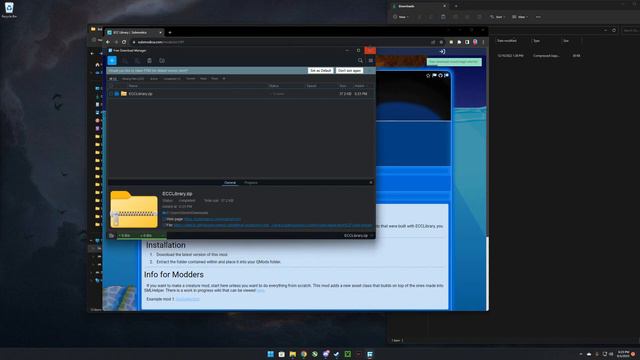This screenshot has height=360, width=640.
Task: Click the open folder icon in download manager toolbar
Action: pyautogui.click(x=162, y=60)
